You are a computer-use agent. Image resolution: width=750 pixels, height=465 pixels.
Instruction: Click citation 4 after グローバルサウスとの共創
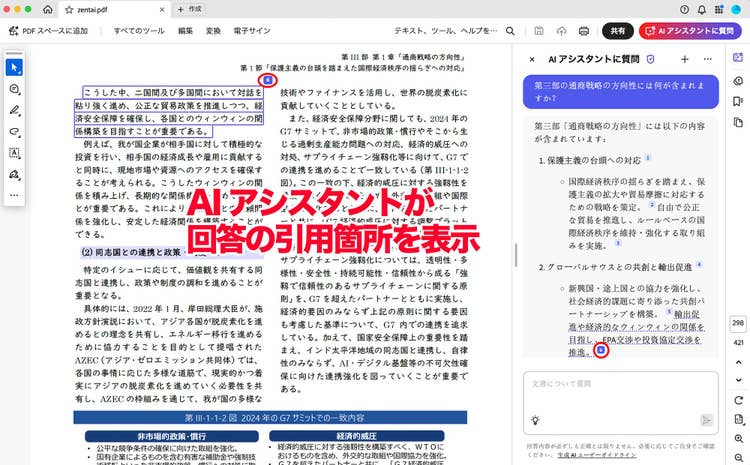[x=699, y=264]
